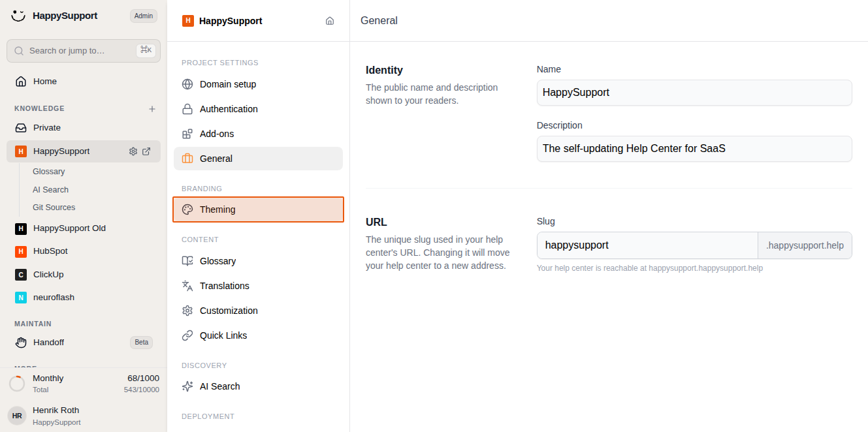Click the Translations language icon
The image size is (868, 432).
pyautogui.click(x=187, y=286)
